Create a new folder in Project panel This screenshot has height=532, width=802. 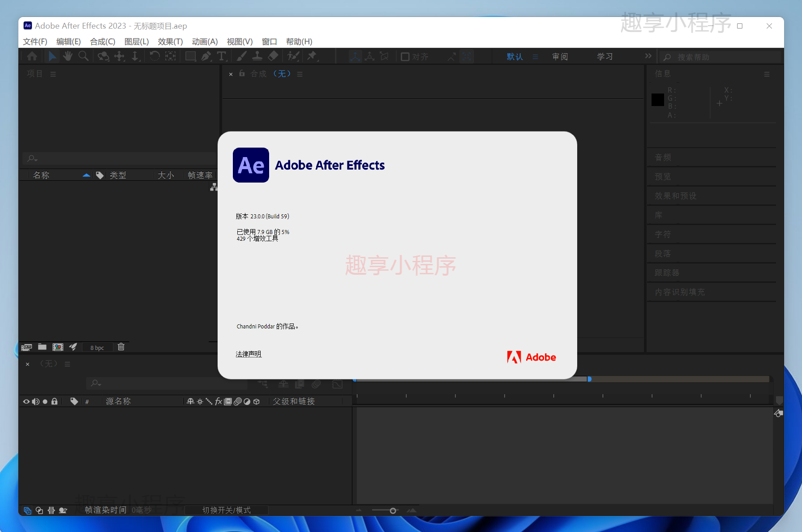click(x=42, y=347)
